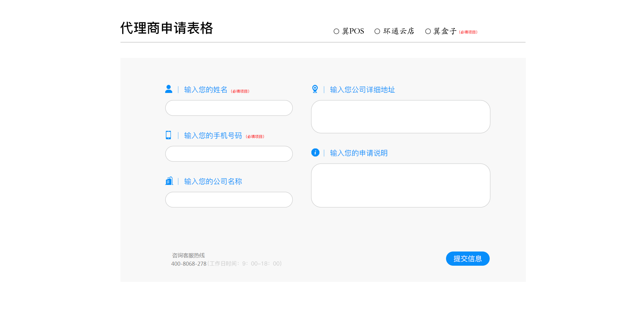Click the person icon beside the name label
The height and width of the screenshot is (335, 644).
(x=169, y=89)
